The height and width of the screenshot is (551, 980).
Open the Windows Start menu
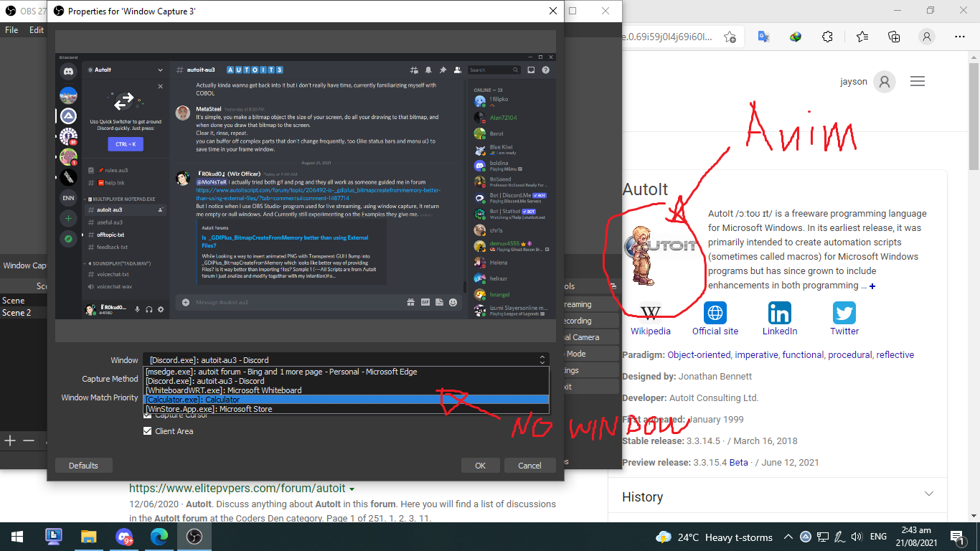click(x=17, y=537)
